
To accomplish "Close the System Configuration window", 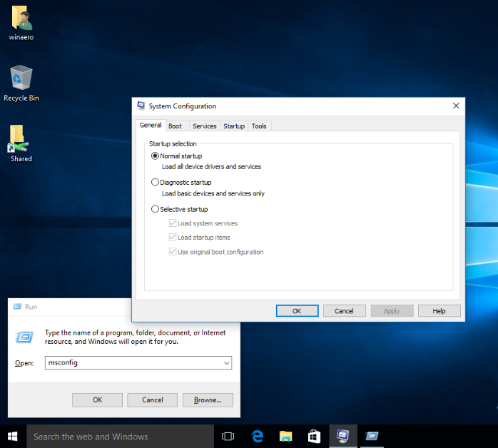I will click(456, 106).
